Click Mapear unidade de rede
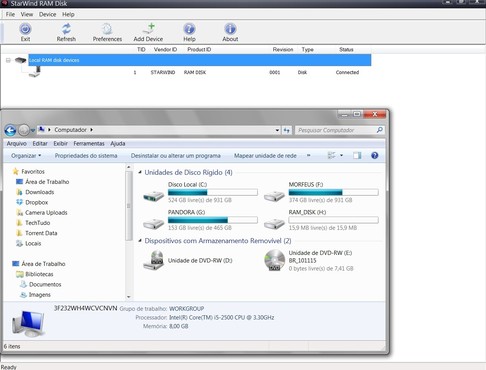The width and height of the screenshot is (486, 370). 265,156
